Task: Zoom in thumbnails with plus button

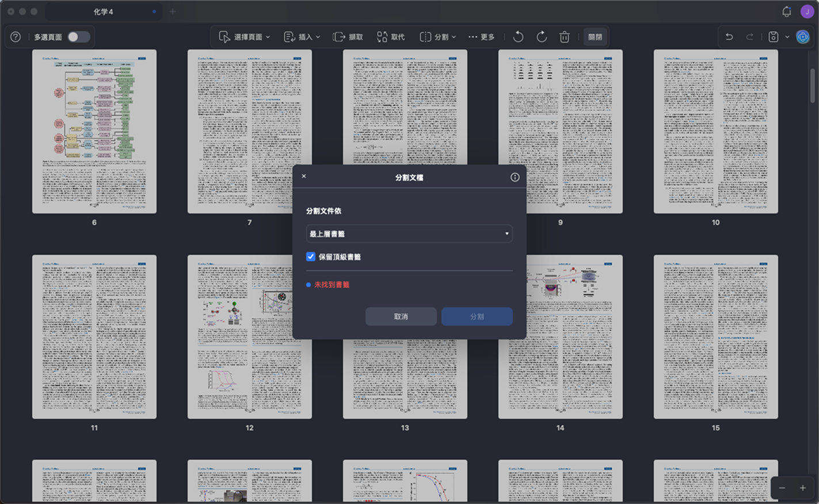Action: (x=803, y=488)
